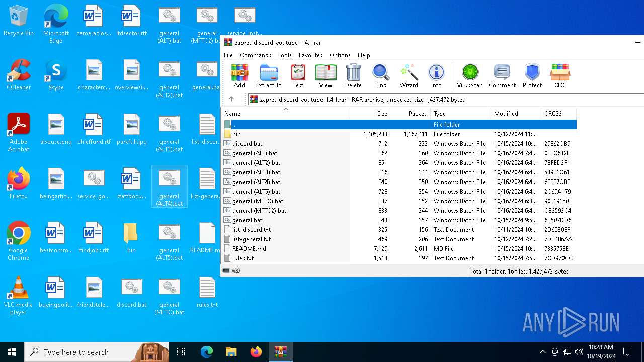Select the bin folder on desktop
Viewport: 644px width, 362px height.
point(131,238)
